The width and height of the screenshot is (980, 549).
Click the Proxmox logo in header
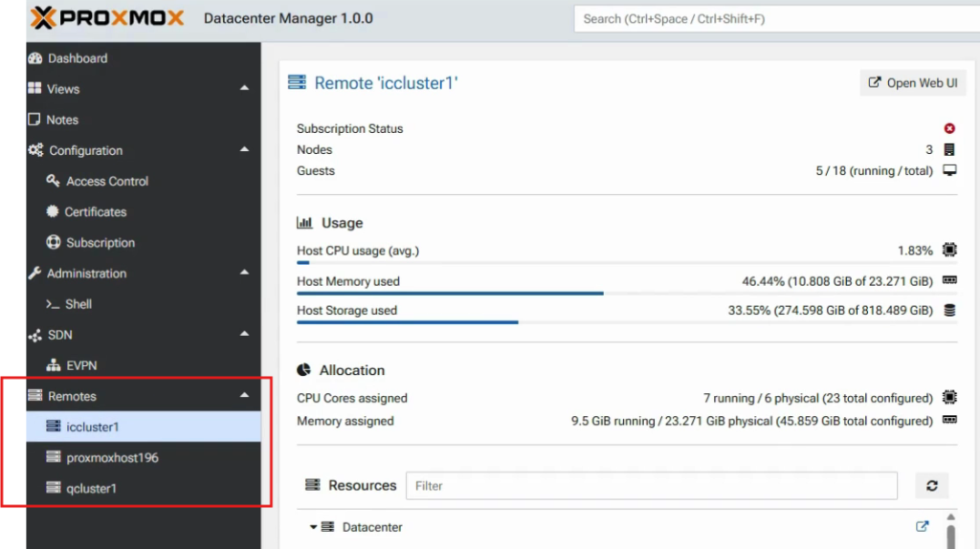(106, 18)
